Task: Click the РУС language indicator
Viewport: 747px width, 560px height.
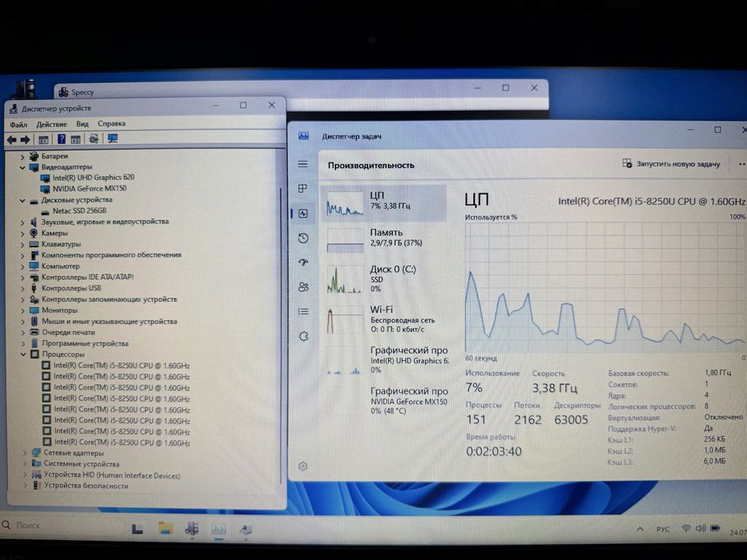Action: pyautogui.click(x=663, y=530)
